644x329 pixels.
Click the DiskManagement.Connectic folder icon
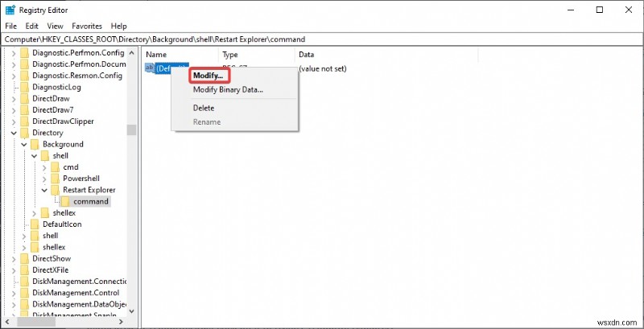coord(25,282)
